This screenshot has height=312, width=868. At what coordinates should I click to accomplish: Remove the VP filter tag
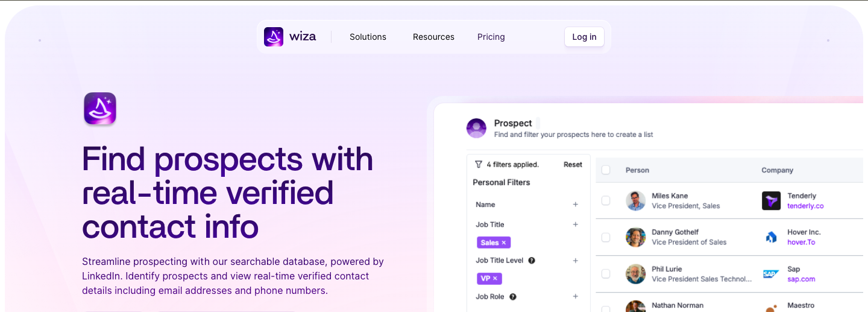[x=495, y=279]
